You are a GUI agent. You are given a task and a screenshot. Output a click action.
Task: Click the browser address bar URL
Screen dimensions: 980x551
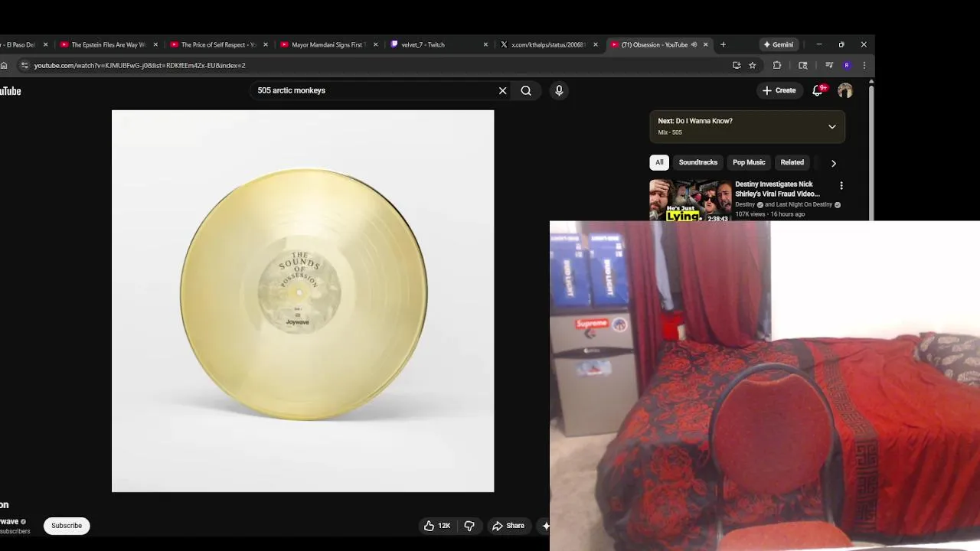tap(139, 65)
